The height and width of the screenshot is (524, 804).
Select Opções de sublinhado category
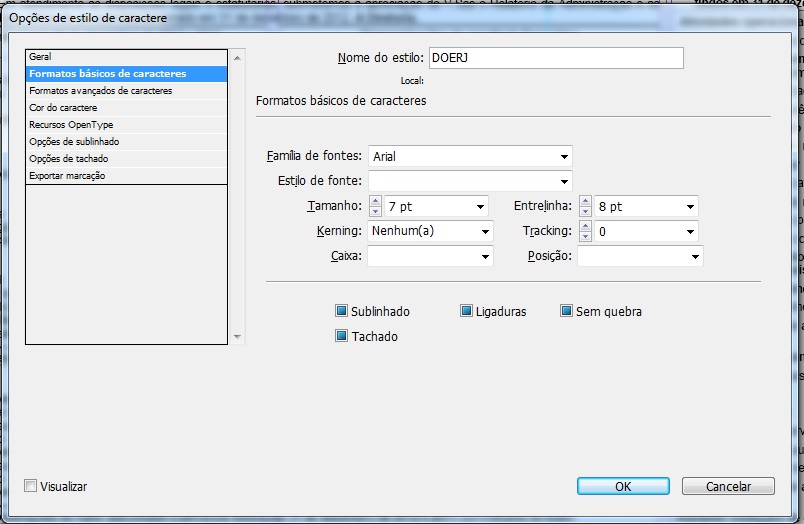tap(74, 142)
